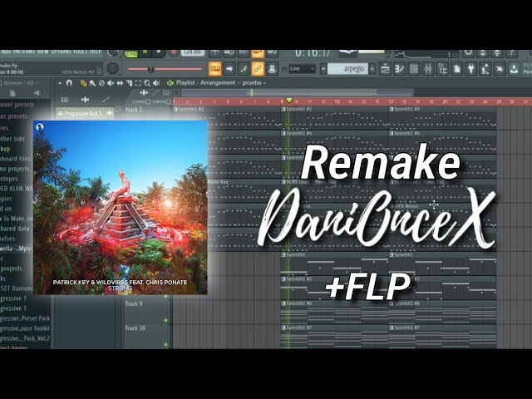Toggle step editing arrow button
The image size is (532, 399).
[229, 69]
